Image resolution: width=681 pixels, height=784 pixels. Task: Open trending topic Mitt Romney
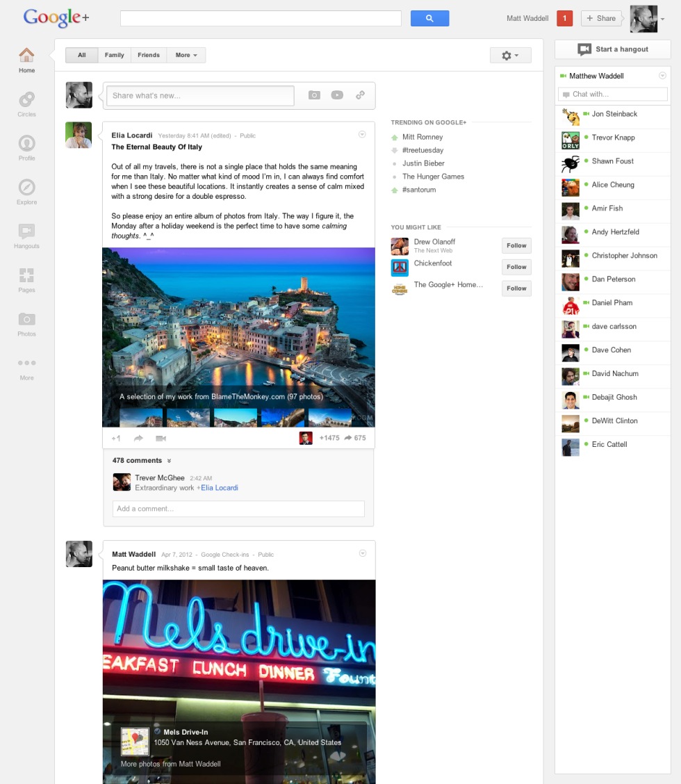(422, 137)
